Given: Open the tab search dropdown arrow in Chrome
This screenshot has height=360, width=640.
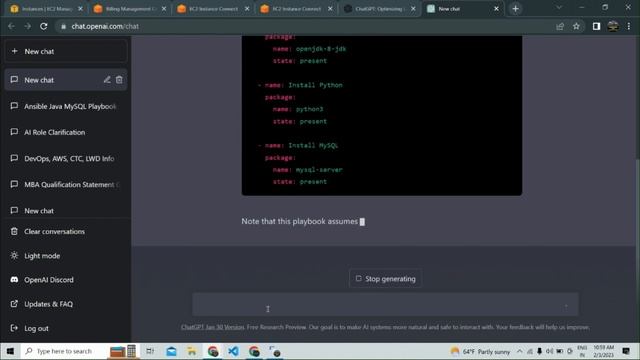Looking at the screenshot, I should click(x=559, y=7).
